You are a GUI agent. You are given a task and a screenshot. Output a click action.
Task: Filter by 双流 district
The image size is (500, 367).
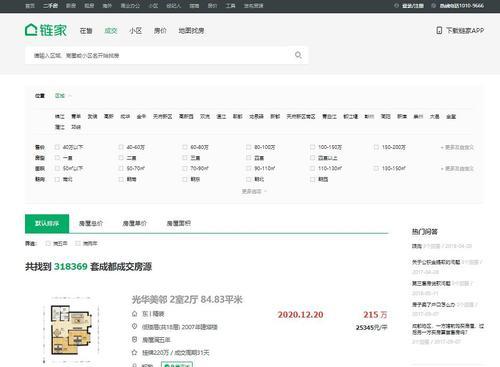(x=205, y=116)
